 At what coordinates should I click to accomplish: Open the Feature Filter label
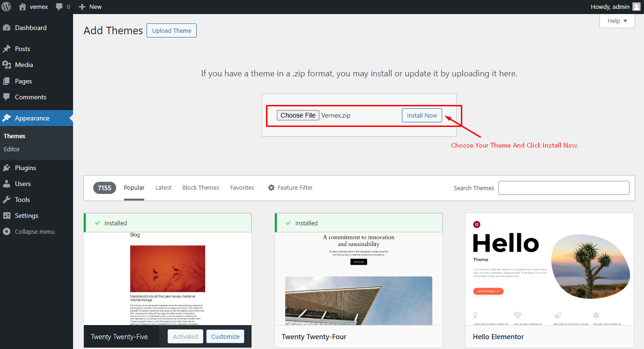tap(295, 187)
